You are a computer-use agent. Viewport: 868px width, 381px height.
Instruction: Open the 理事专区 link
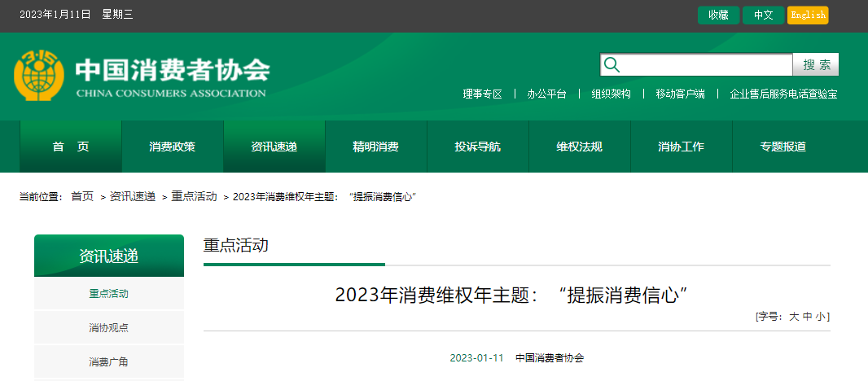click(482, 94)
